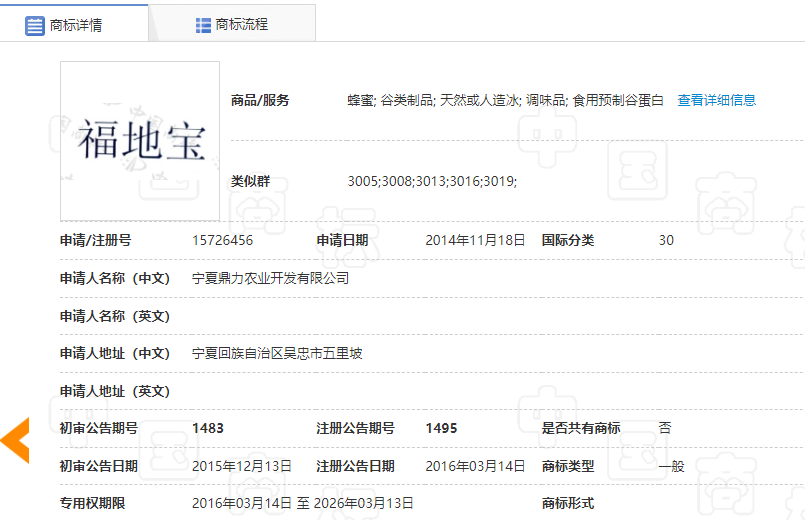Switch to the 商标流程 tab label
This screenshot has width=805, height=520.
(242, 25)
